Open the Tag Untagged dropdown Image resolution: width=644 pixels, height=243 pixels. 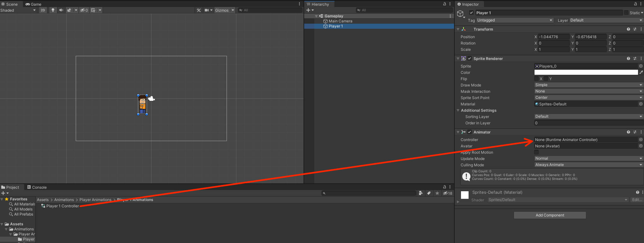point(515,20)
